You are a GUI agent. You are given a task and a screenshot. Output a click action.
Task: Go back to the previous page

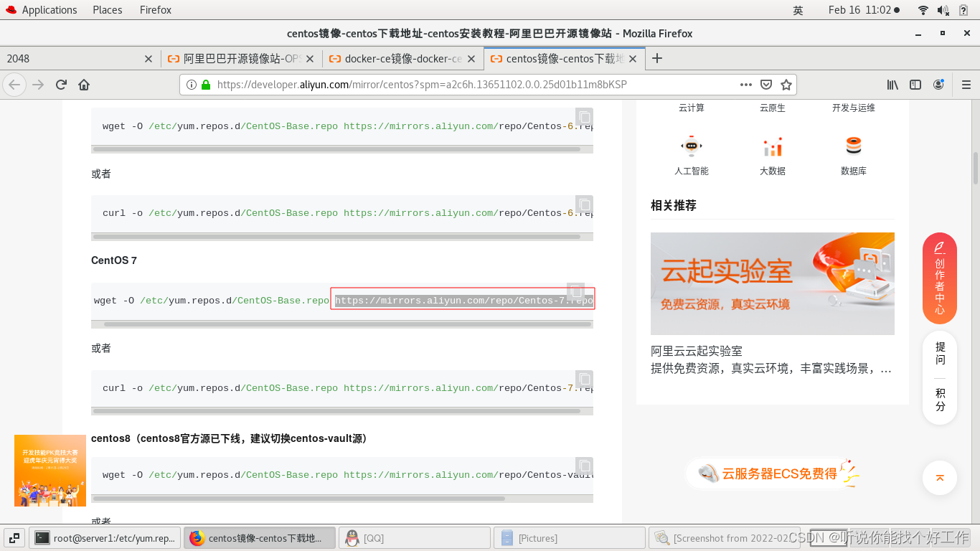point(14,85)
